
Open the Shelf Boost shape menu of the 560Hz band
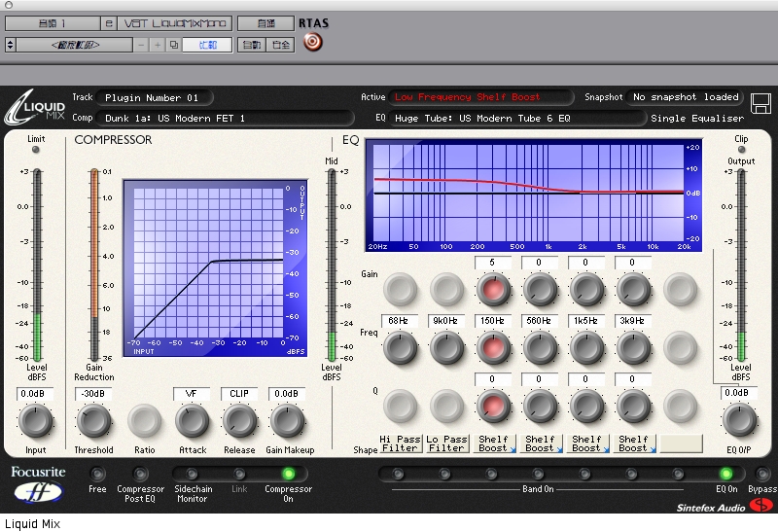tap(542, 443)
